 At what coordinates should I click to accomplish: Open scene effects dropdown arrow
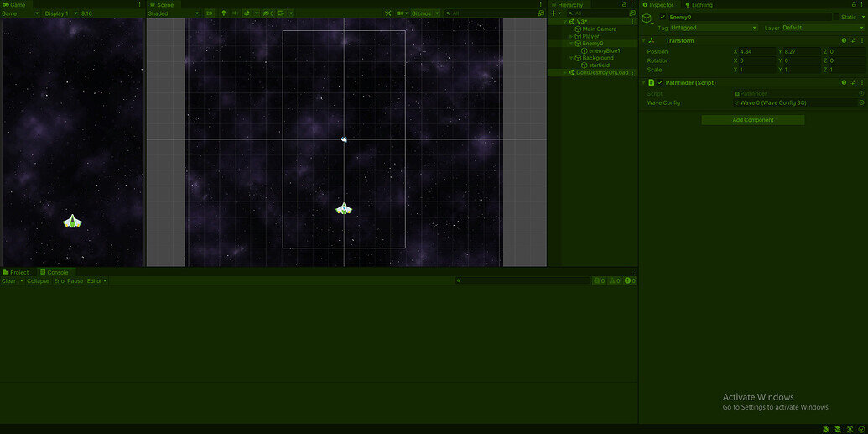click(256, 13)
